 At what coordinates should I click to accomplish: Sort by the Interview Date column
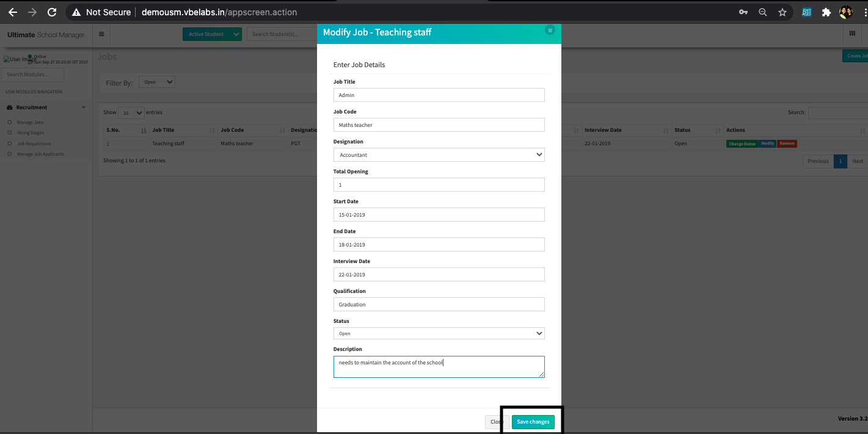[x=626, y=130]
